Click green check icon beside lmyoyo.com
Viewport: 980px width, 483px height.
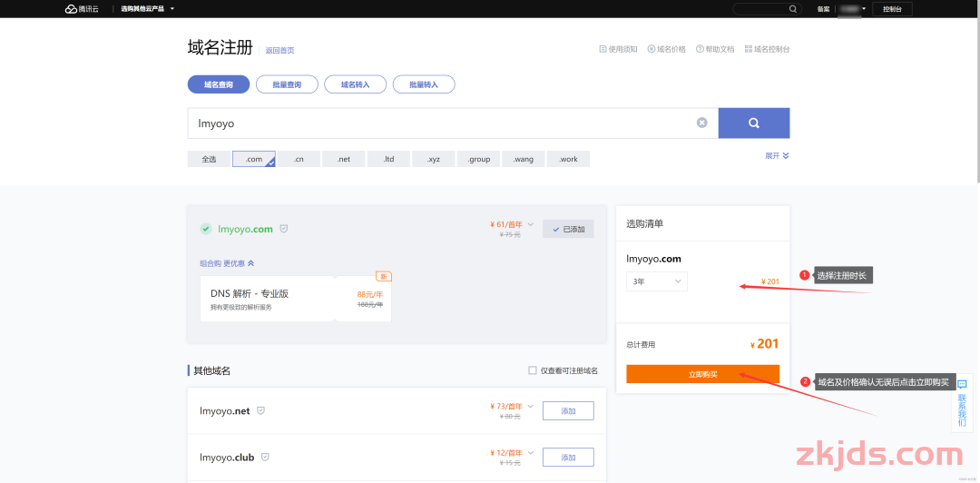point(206,229)
